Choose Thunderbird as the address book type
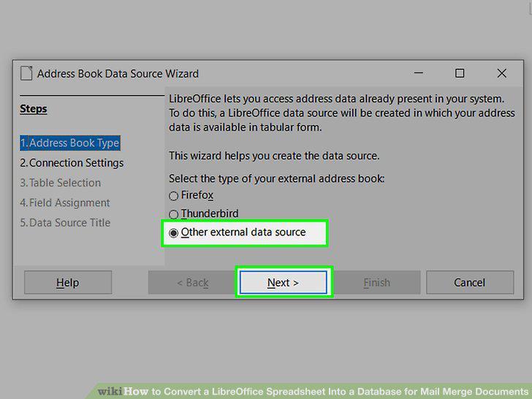The height and width of the screenshot is (399, 532). tap(204, 213)
